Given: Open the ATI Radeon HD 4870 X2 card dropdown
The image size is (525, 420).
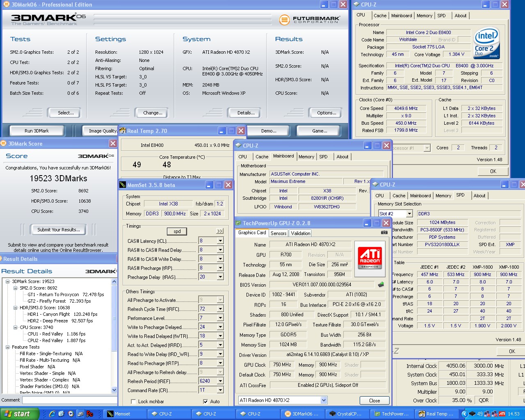Looking at the screenshot, I should [x=324, y=400].
